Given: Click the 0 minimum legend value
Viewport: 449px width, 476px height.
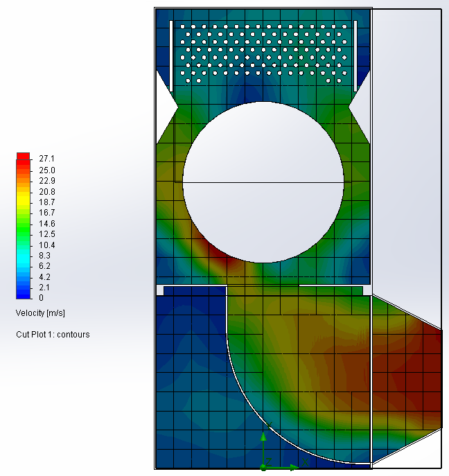Looking at the screenshot, I should [42, 298].
